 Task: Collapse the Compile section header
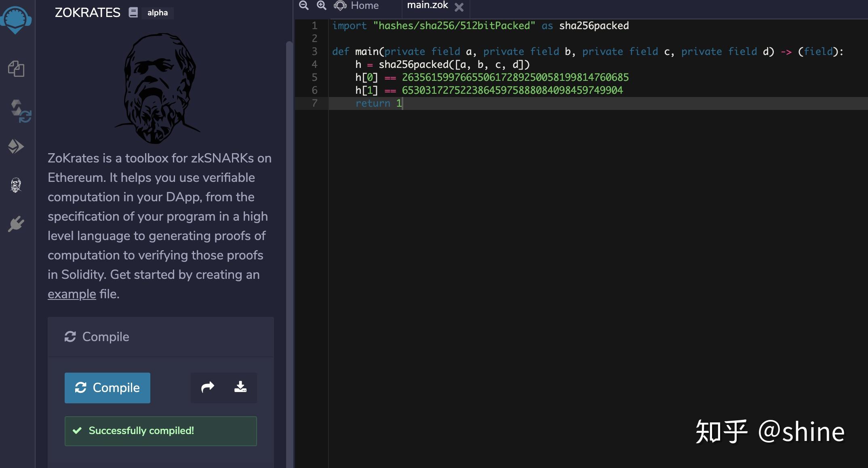click(161, 337)
